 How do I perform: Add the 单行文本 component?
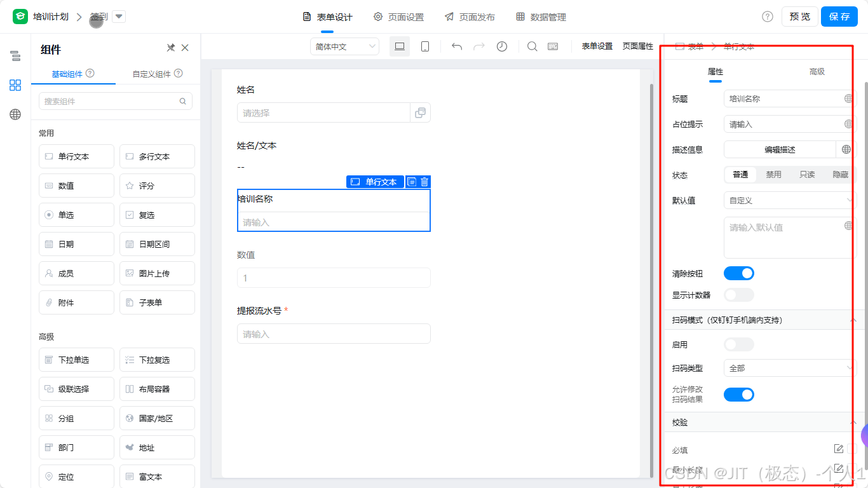[76, 156]
